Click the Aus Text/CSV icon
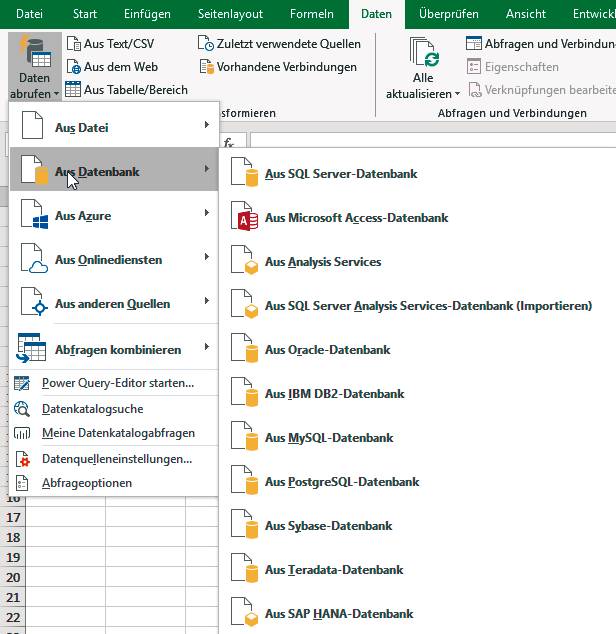 pyautogui.click(x=74, y=44)
